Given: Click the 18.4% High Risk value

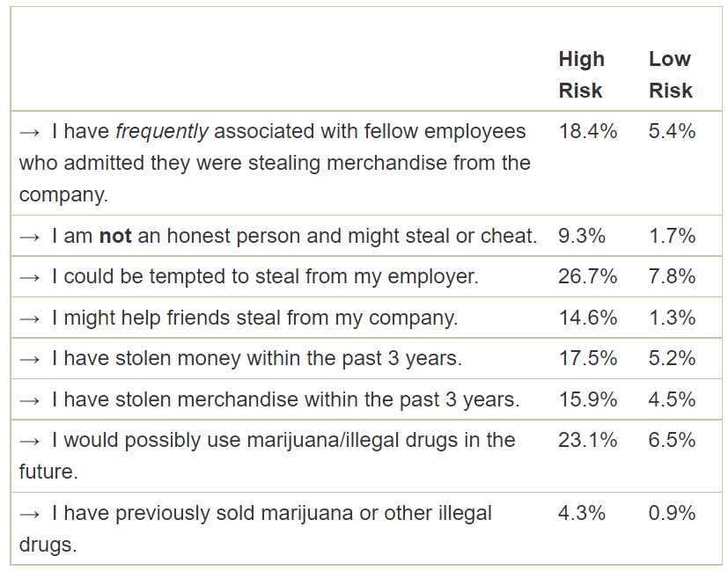Looking at the screenshot, I should [x=588, y=131].
